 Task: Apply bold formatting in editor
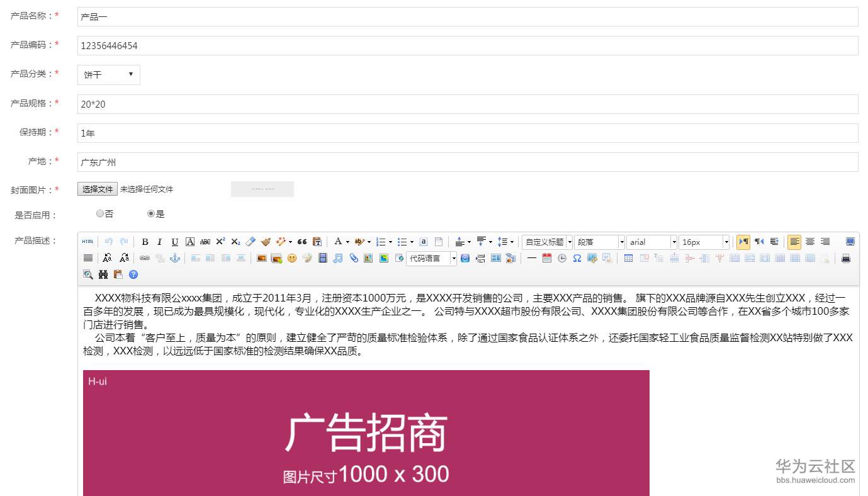[145, 242]
